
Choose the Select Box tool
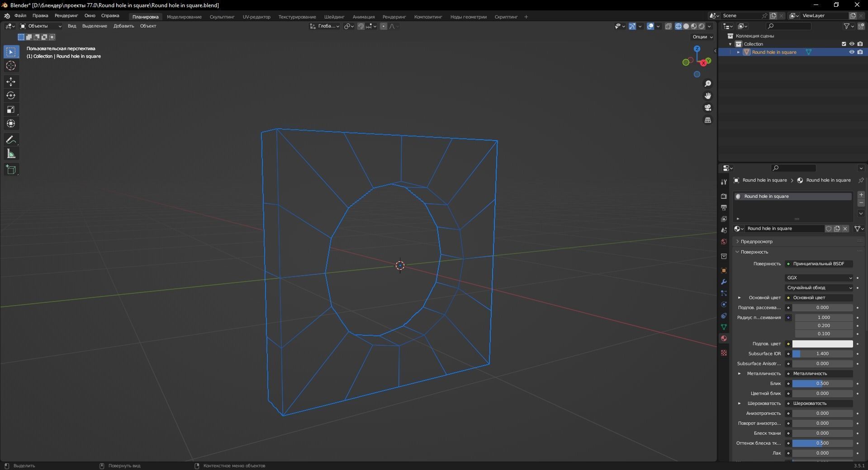pos(11,52)
